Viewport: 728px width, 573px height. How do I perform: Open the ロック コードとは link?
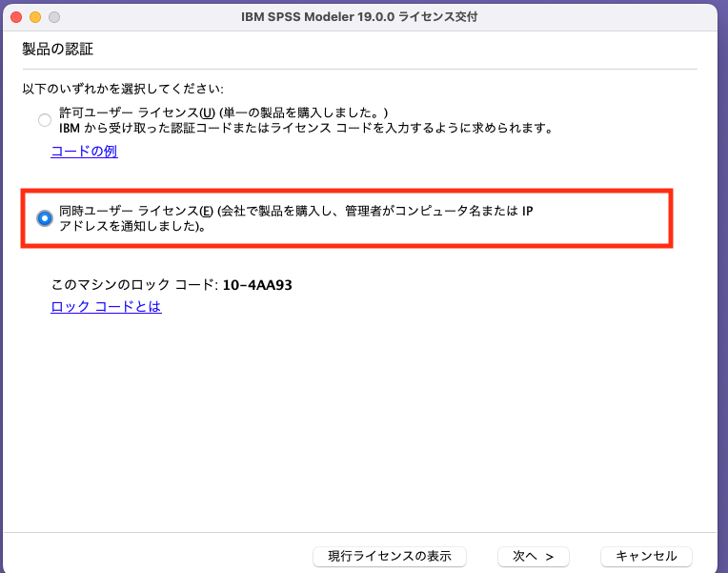click(x=106, y=306)
